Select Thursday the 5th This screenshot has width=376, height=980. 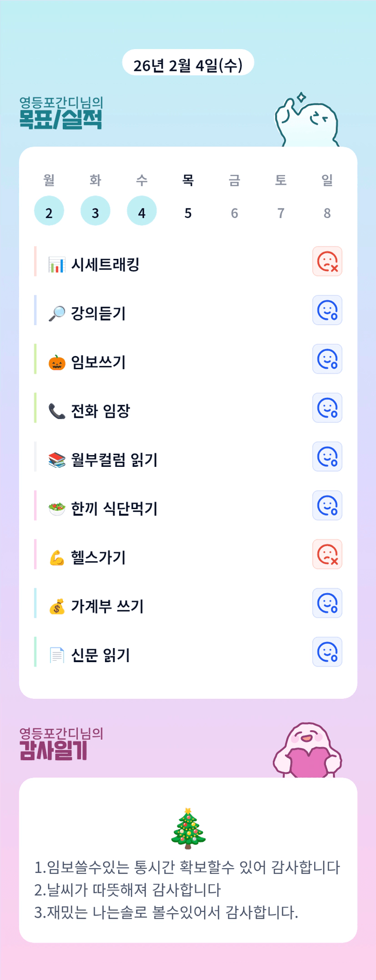tap(188, 212)
